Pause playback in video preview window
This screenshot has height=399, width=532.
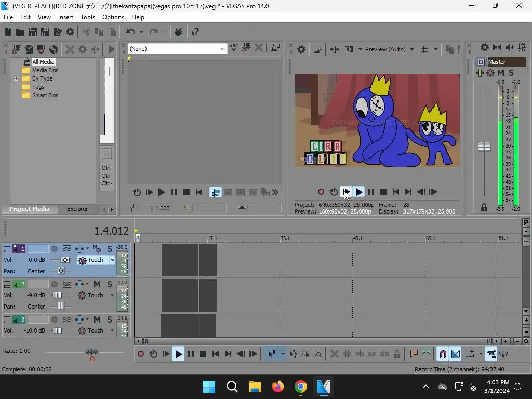pos(371,192)
